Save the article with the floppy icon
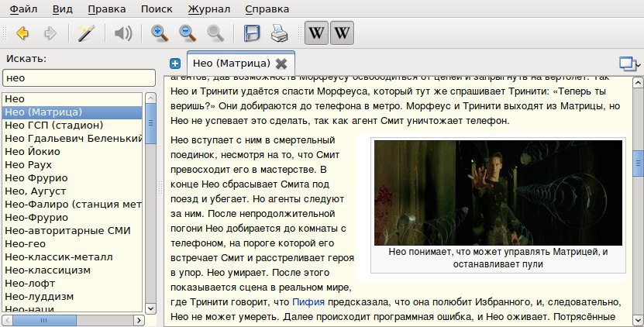The height and width of the screenshot is (327, 644). 251,33
